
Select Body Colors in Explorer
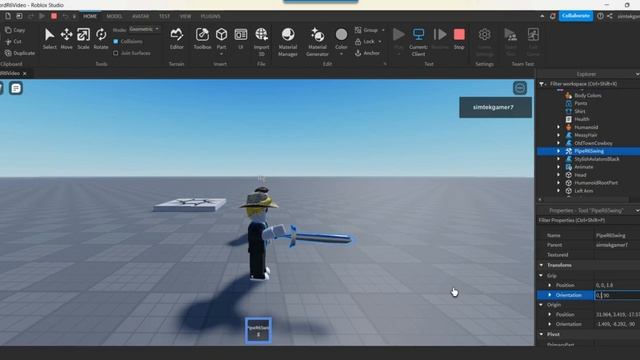coord(588,96)
